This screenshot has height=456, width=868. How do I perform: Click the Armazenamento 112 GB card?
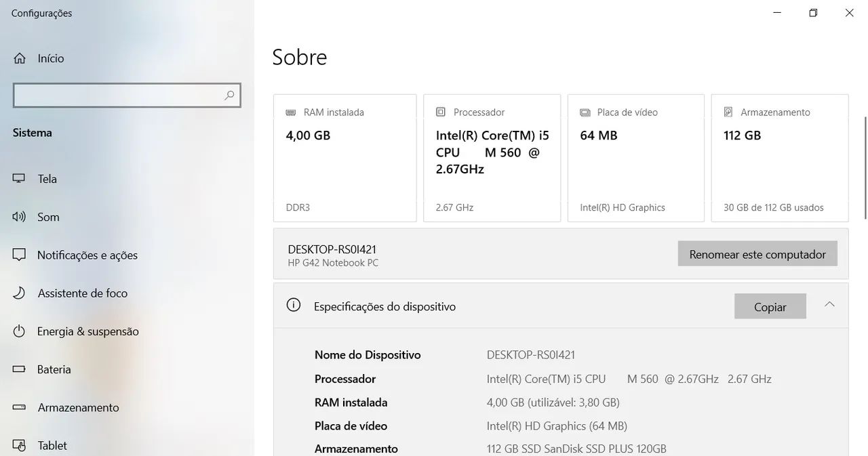[x=780, y=158]
